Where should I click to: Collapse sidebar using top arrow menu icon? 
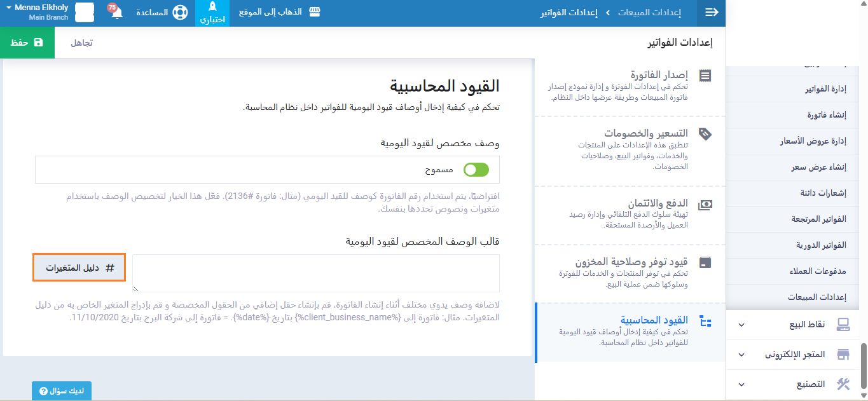[x=712, y=13]
